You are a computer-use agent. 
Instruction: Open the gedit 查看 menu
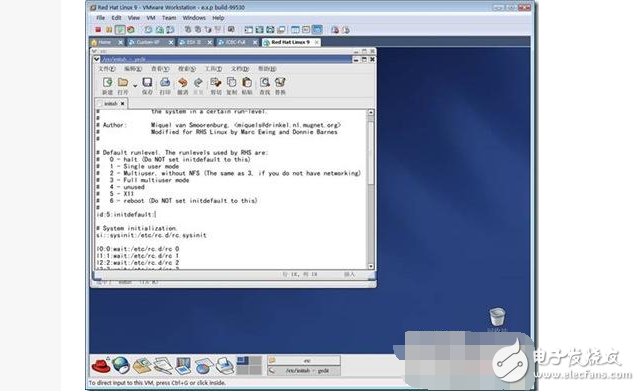pyautogui.click(x=160, y=69)
